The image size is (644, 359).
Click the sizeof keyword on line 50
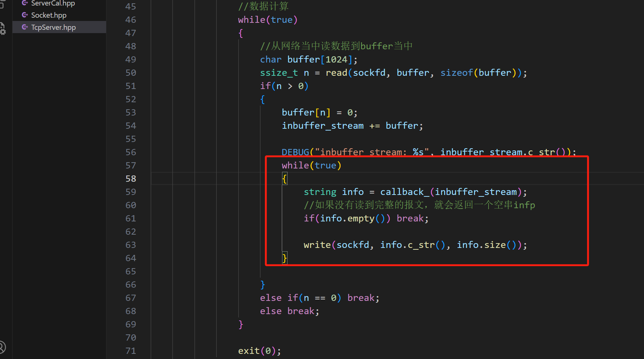tap(457, 73)
